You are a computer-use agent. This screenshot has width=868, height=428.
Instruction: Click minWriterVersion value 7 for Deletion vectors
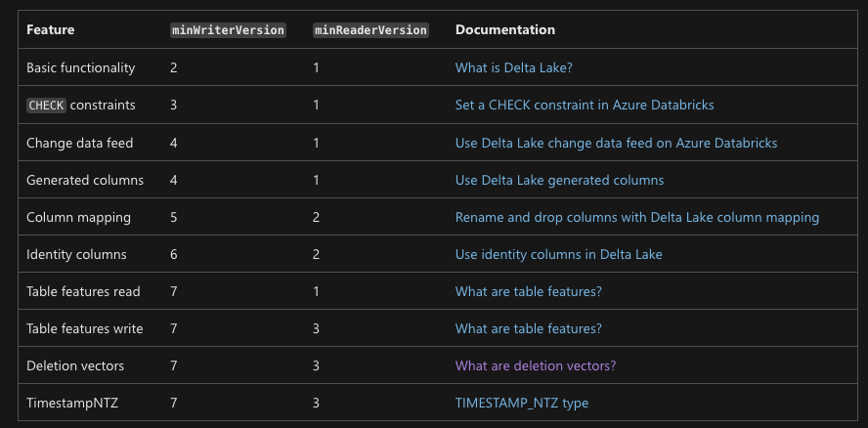tap(174, 365)
